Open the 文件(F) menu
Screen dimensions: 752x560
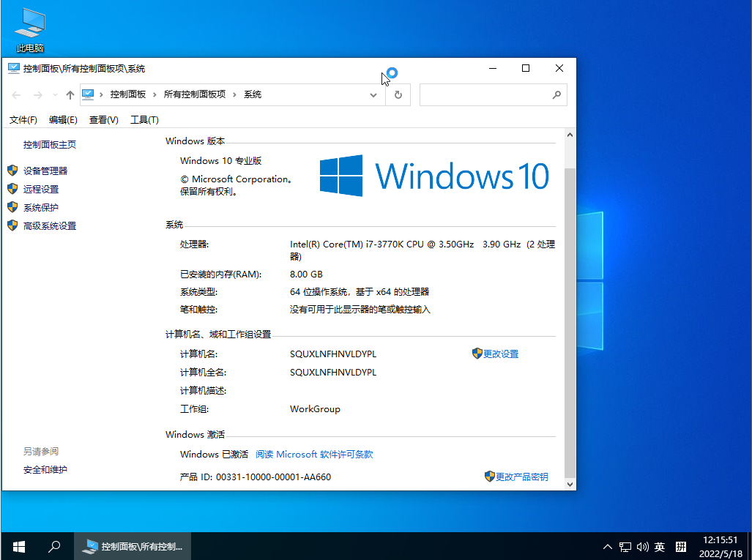23,120
